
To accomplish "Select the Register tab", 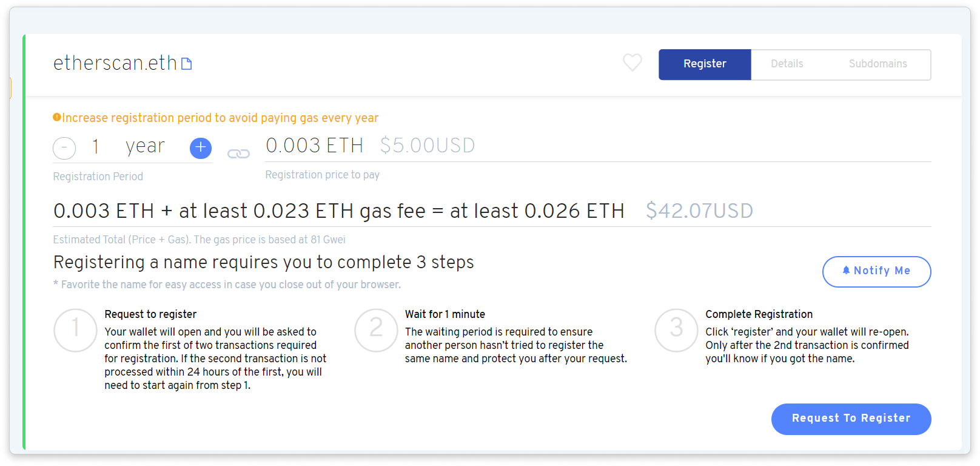I will [x=704, y=64].
